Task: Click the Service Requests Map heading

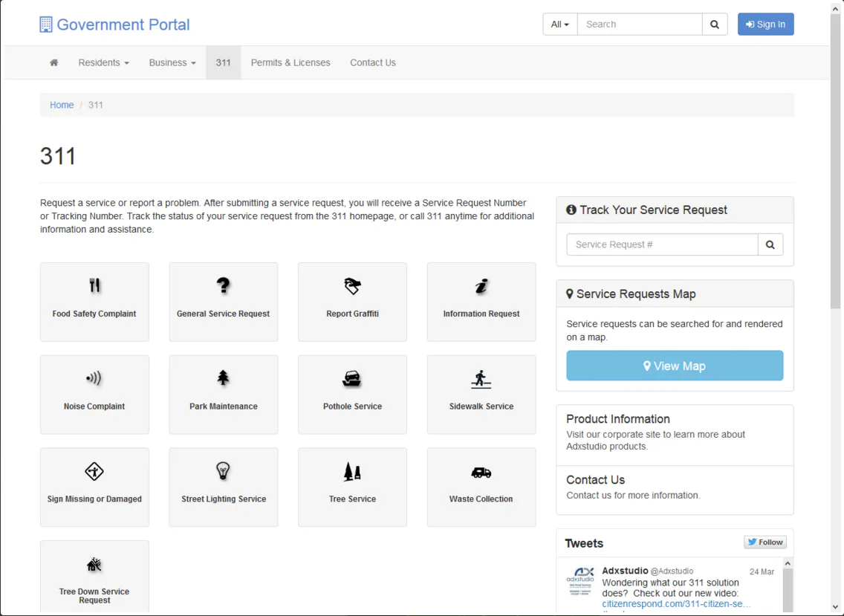Action: (x=636, y=294)
